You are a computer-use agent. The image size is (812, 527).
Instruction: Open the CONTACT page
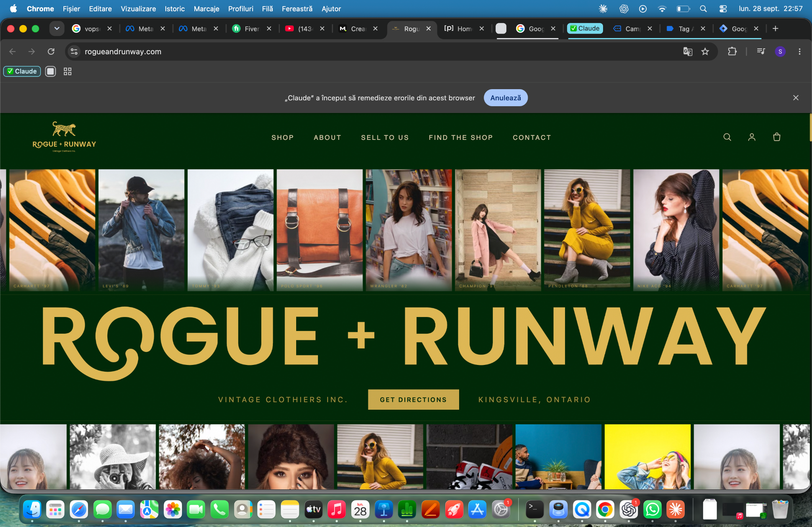click(x=532, y=137)
